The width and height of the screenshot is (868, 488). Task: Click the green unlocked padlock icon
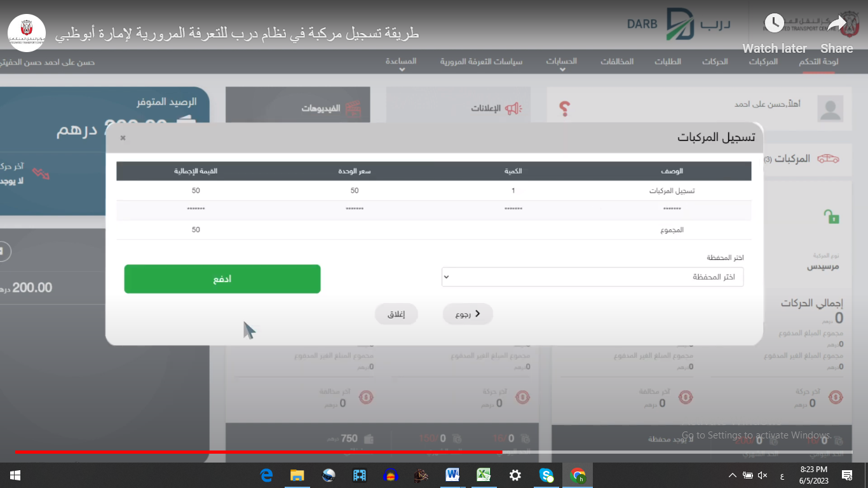[831, 216]
